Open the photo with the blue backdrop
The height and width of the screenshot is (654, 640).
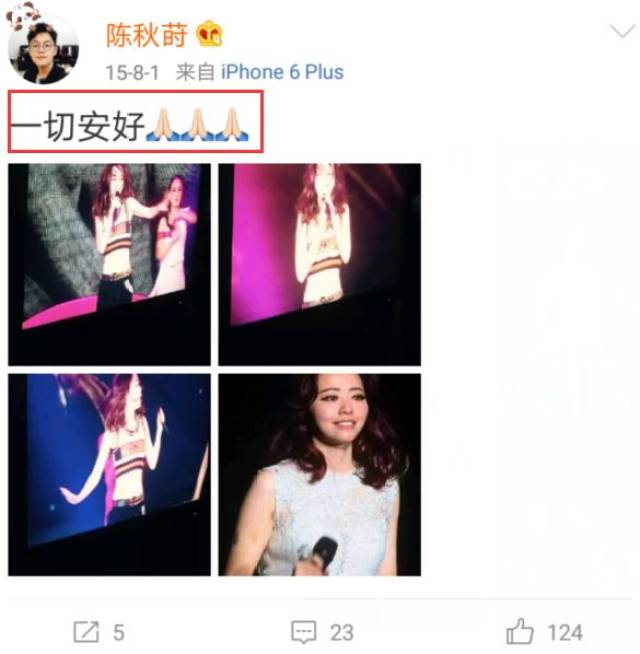tap(109, 475)
